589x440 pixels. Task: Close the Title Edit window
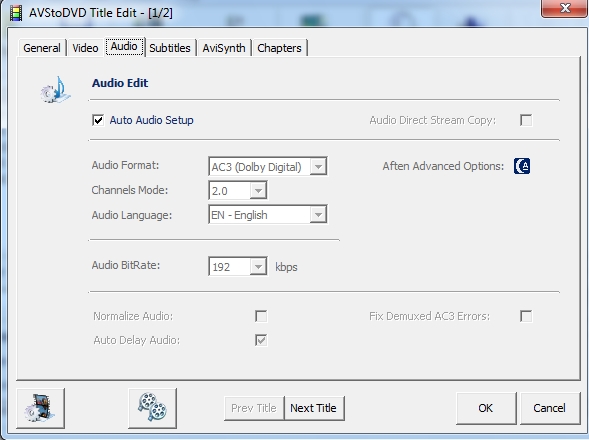(x=564, y=8)
